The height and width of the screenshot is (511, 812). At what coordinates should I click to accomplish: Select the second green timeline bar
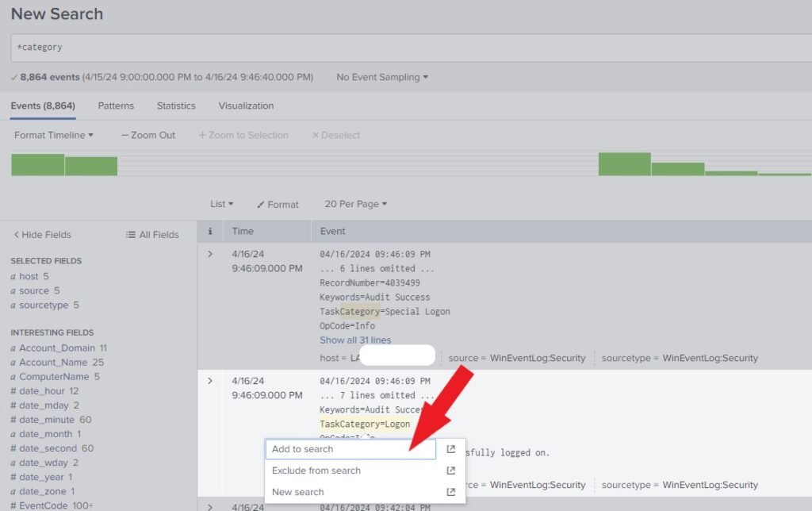point(91,167)
